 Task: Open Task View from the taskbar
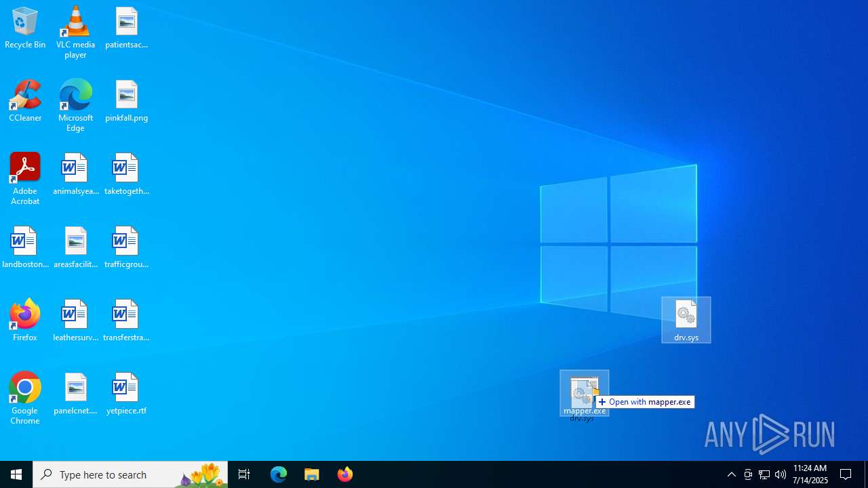[244, 474]
